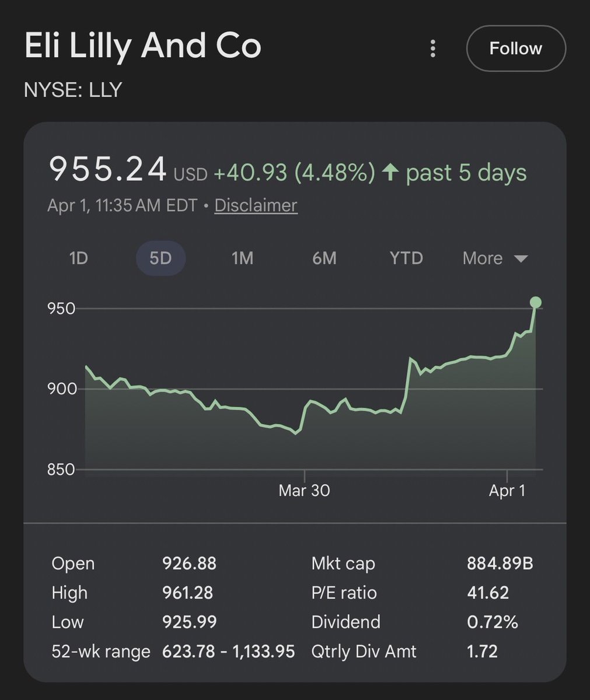Viewport: 590px width, 700px height.
Task: Click the 950 y-axis label
Action: pyautogui.click(x=61, y=309)
